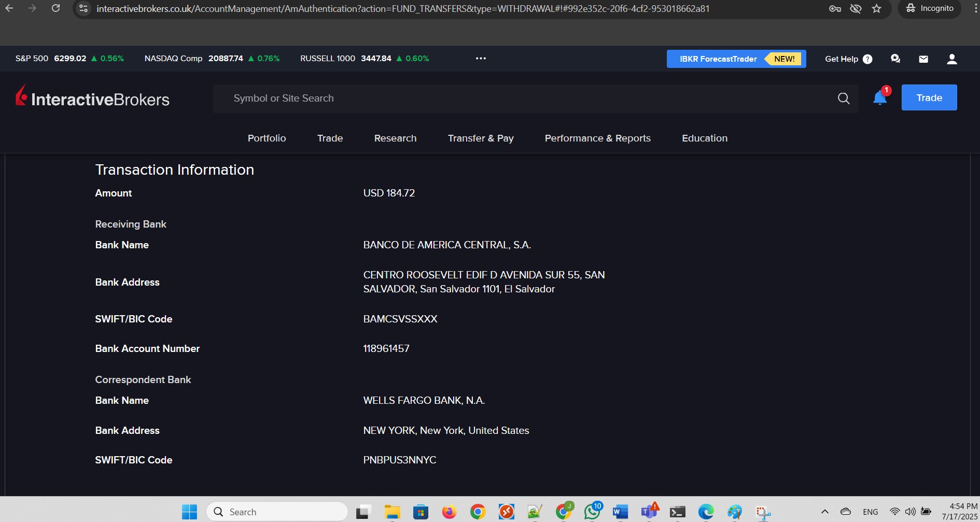
Task: Open the Trade navigation menu item
Action: tap(330, 138)
